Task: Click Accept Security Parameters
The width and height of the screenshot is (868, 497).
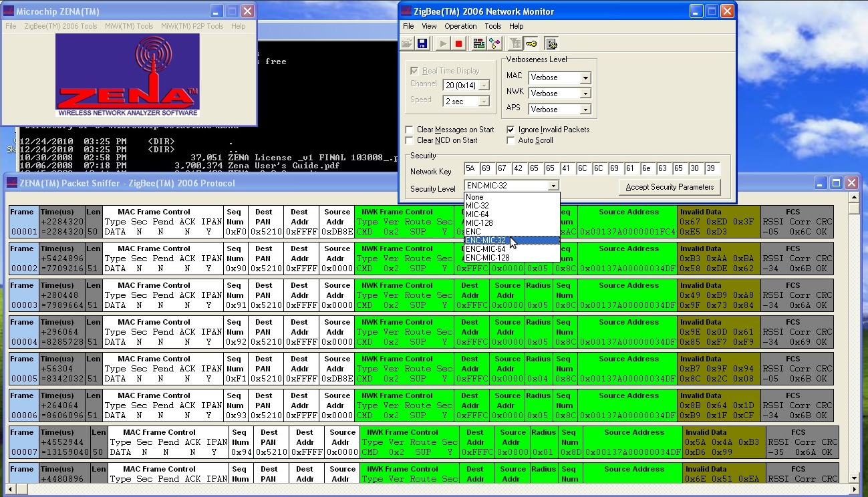Action: click(x=669, y=187)
